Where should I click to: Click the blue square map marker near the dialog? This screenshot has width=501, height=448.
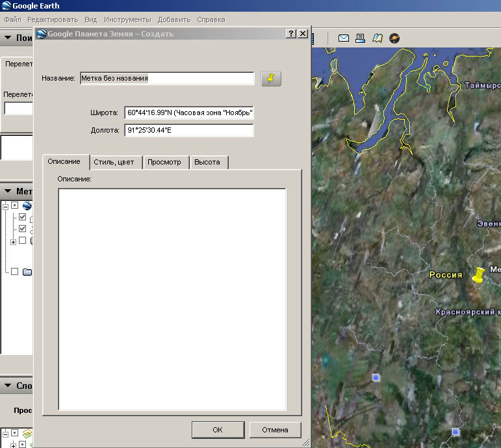(x=376, y=377)
